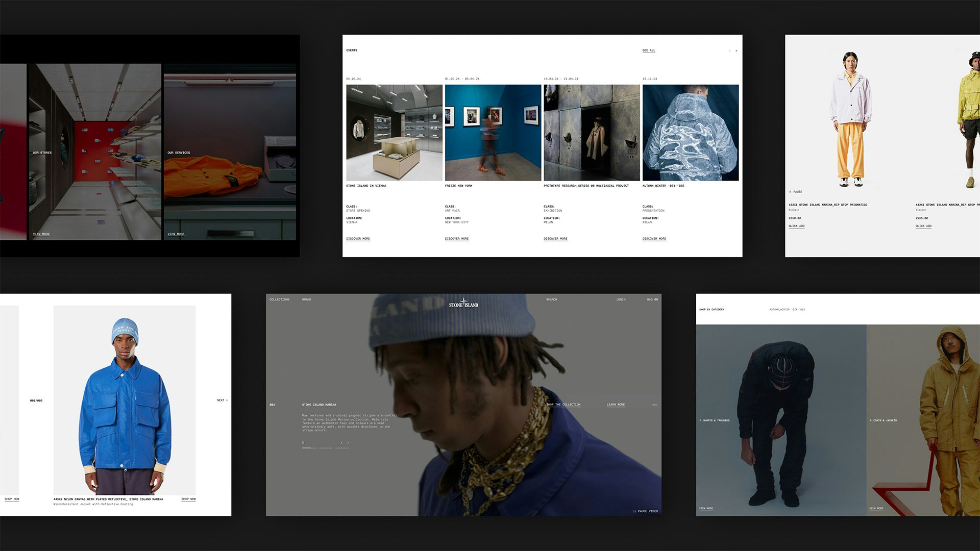Open Stone Island in Vienna event image
980x551 pixels.
point(394,133)
